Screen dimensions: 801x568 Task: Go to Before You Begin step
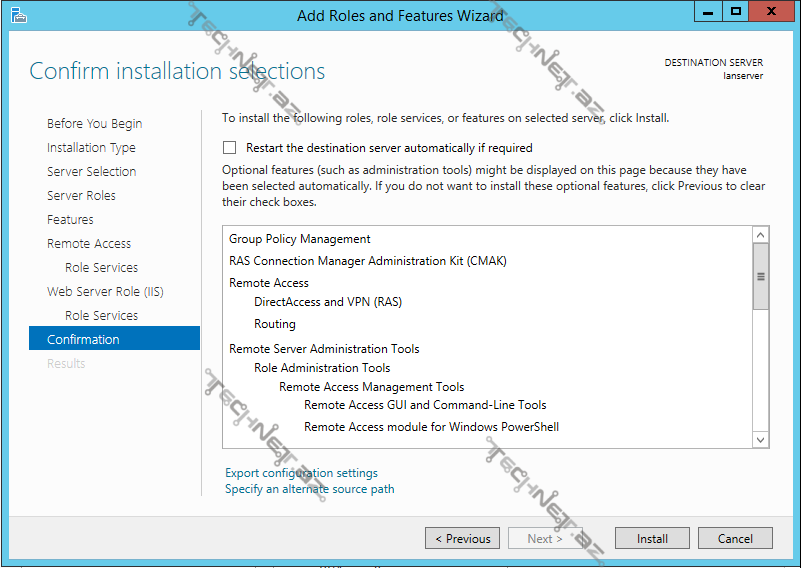pos(94,124)
